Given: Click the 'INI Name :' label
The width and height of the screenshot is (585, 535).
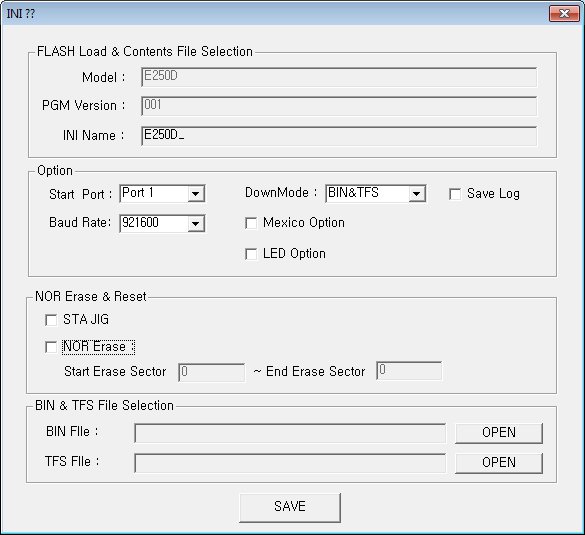Looking at the screenshot, I should pos(93,135).
